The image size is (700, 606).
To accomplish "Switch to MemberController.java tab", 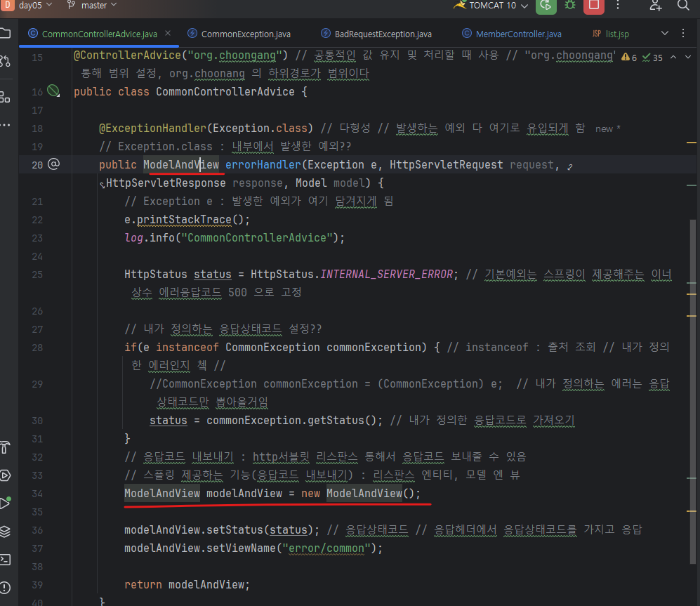I will pos(512,34).
